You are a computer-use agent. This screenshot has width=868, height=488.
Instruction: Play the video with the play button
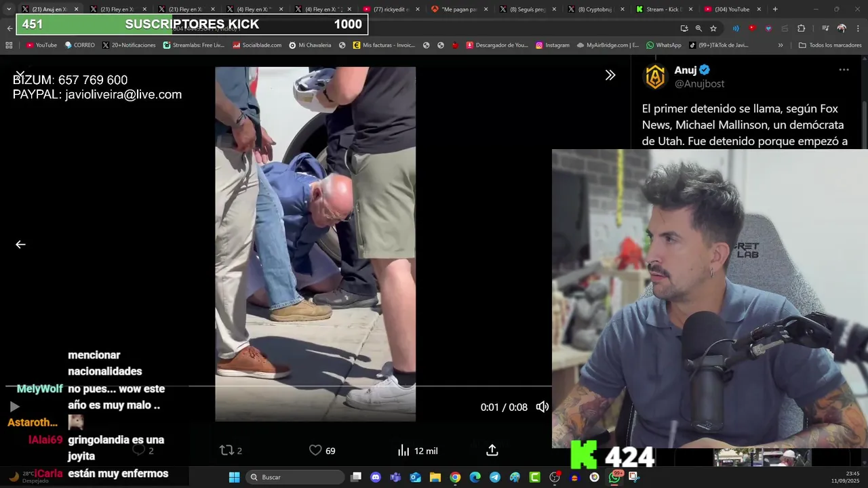tap(14, 407)
